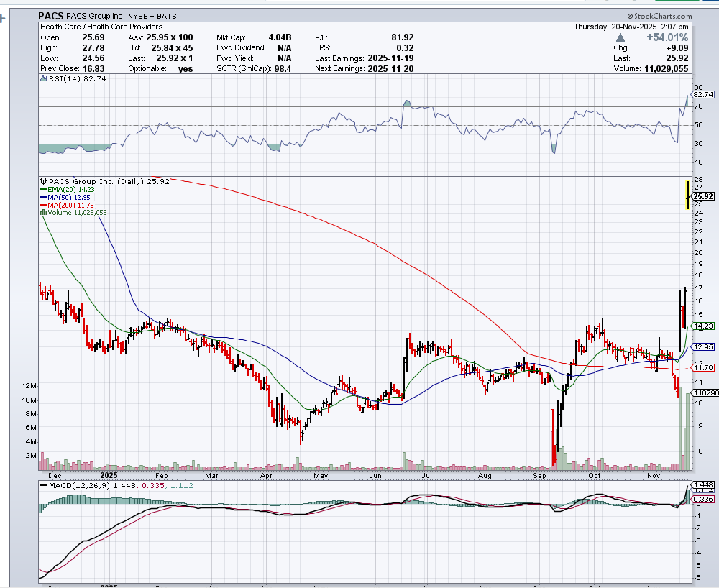
Task: Open the StockCharts.com watermark link
Action: pyautogui.click(x=661, y=15)
